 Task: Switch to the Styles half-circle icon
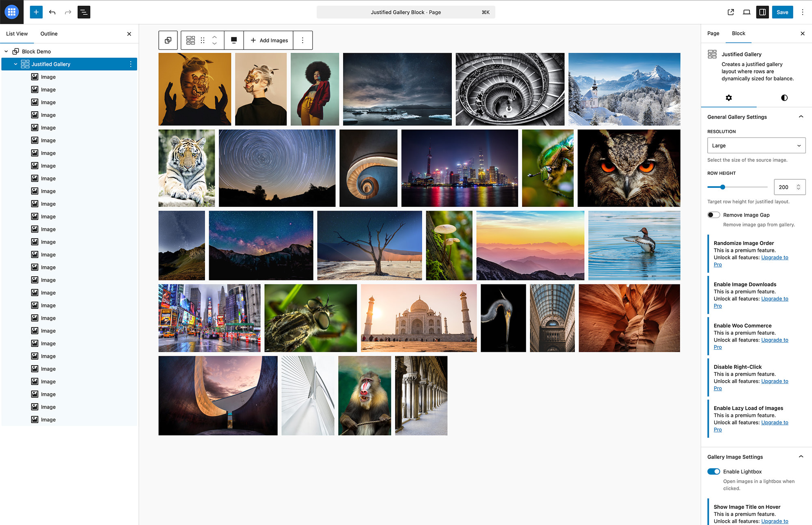784,98
